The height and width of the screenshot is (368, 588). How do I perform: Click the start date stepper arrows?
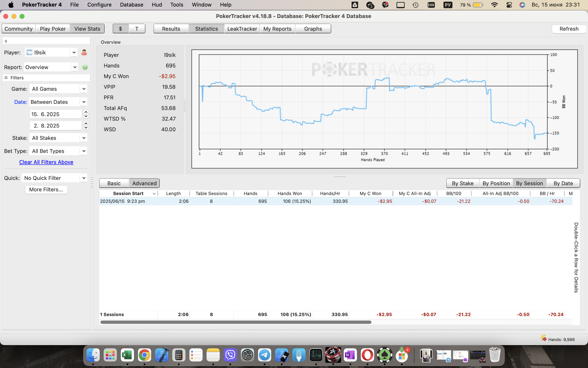coord(86,114)
